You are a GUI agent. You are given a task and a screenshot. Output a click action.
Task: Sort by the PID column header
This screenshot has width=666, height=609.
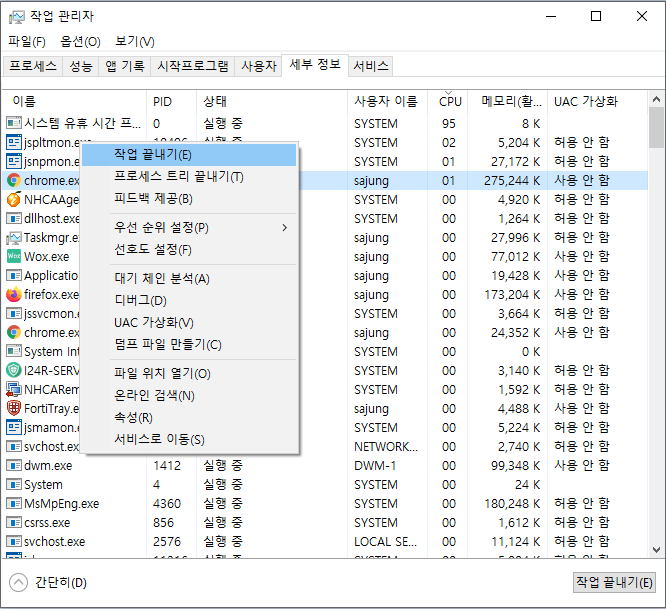click(172, 102)
